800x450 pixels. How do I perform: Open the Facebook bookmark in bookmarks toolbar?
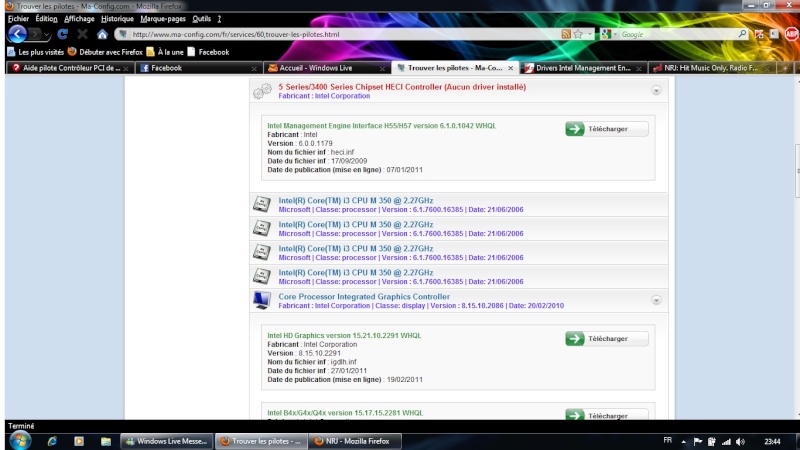(x=208, y=52)
